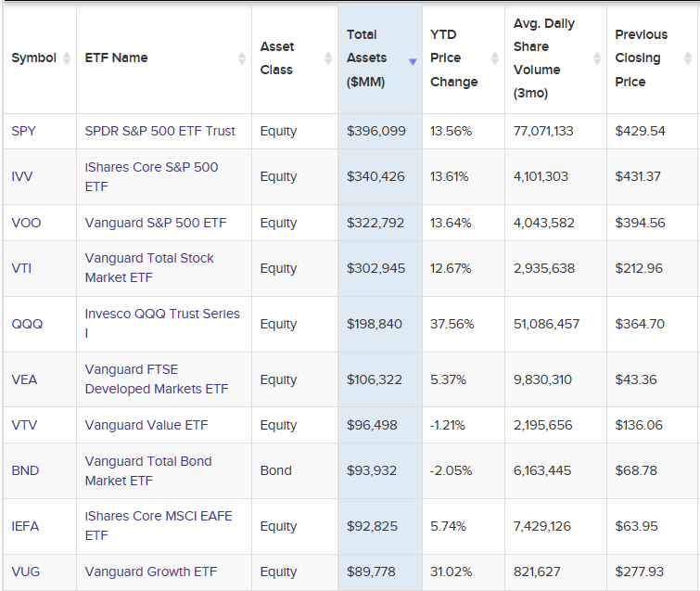Open the QQQ symbol link
Viewport: 700px width, 591px height.
pos(27,324)
